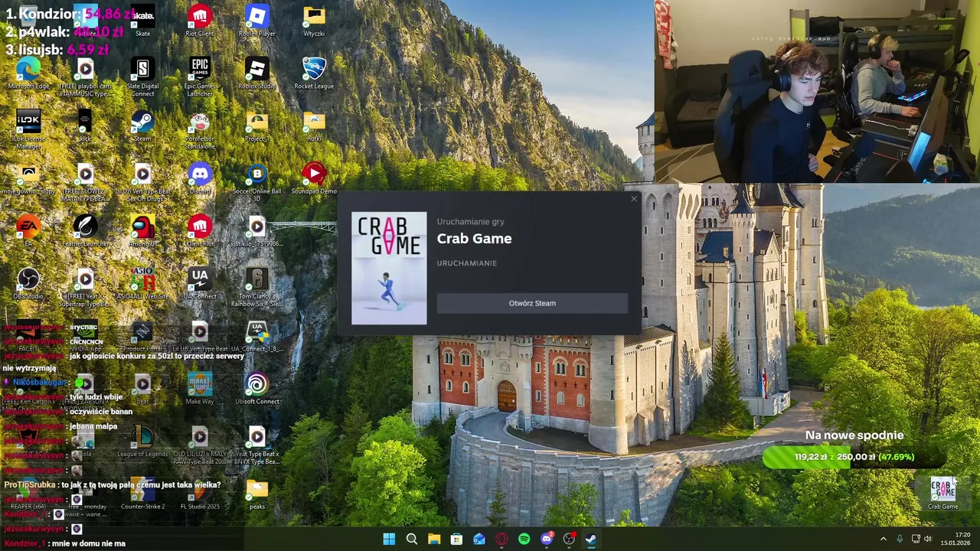Screen dimensions: 980x551
Task: Click the Otwórz Steam button
Action: point(532,303)
